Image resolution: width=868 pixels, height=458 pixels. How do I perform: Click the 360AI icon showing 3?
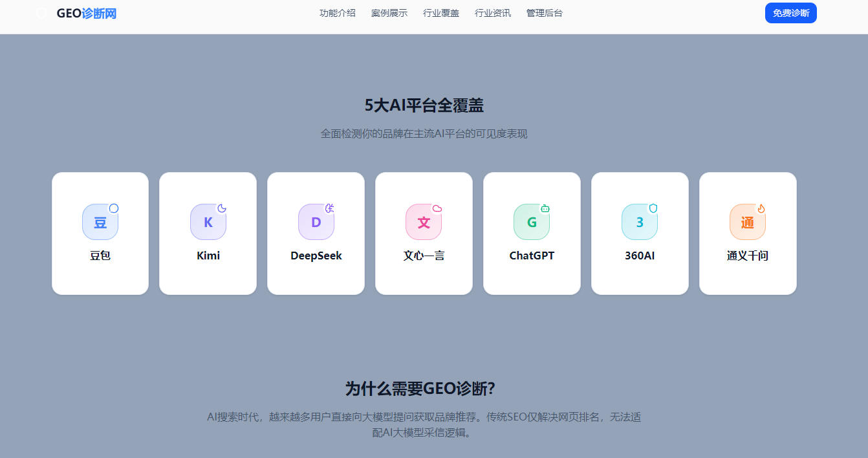pyautogui.click(x=640, y=222)
